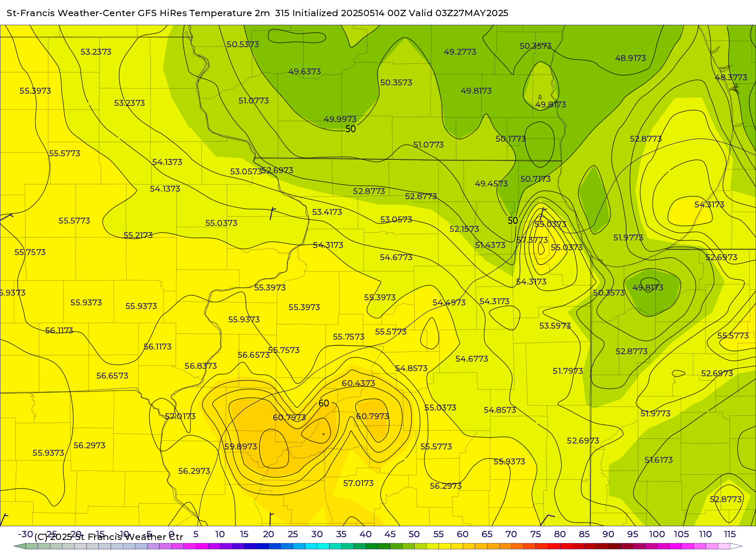Select the hot spot value 60.4373

[x=358, y=383]
